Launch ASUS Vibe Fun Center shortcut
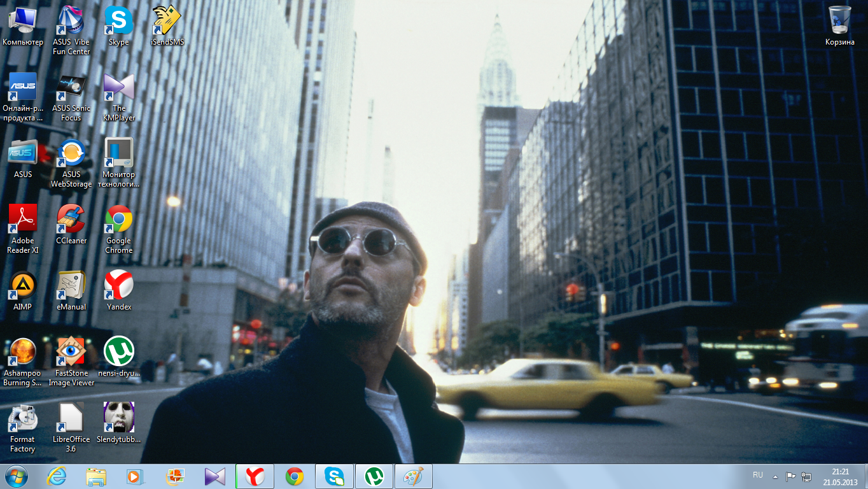Viewport: 868px width, 489px height. coord(71,31)
